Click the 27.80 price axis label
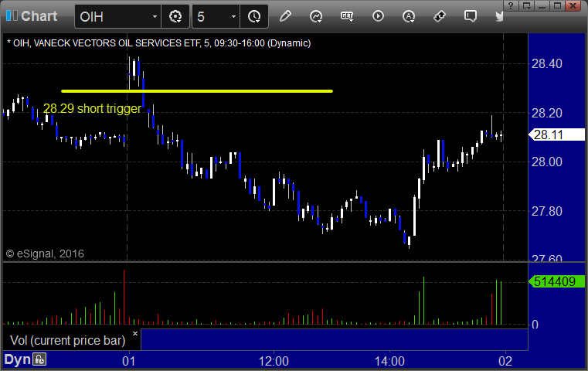The height and width of the screenshot is (371, 588). 547,211
